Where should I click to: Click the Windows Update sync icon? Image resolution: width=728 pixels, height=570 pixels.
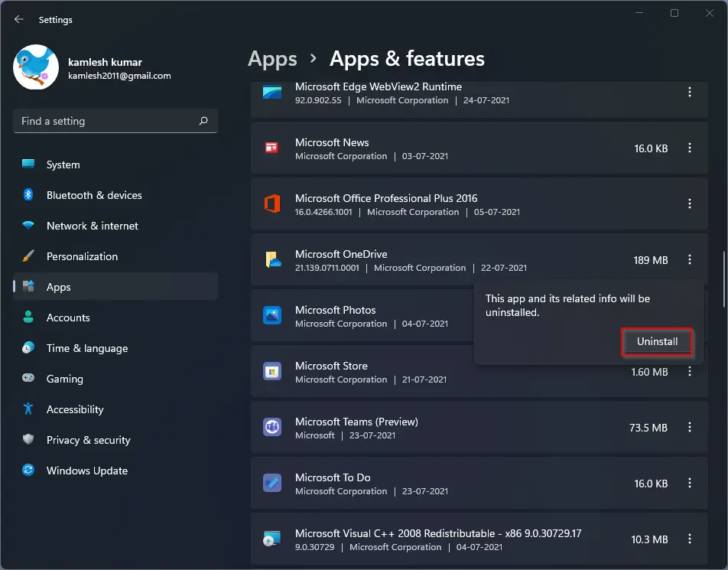click(28, 470)
